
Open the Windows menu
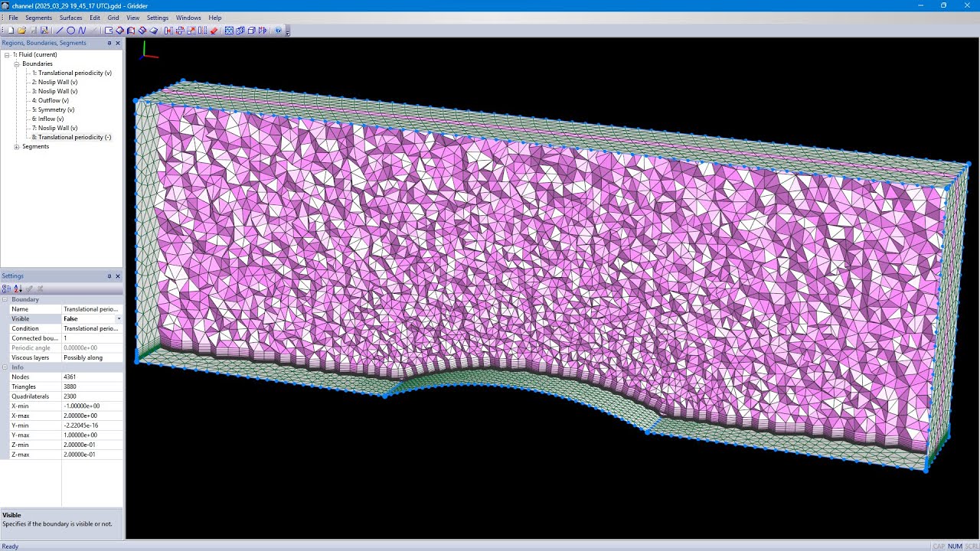click(188, 18)
